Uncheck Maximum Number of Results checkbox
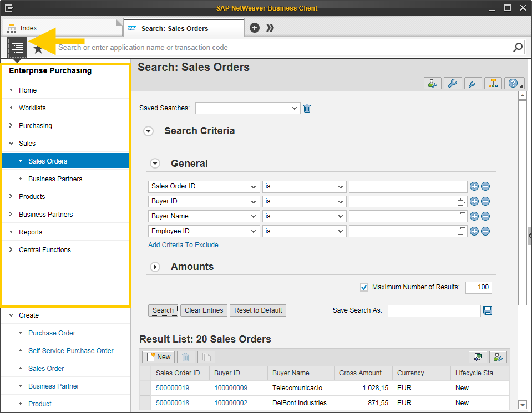532x413 pixels. (364, 287)
